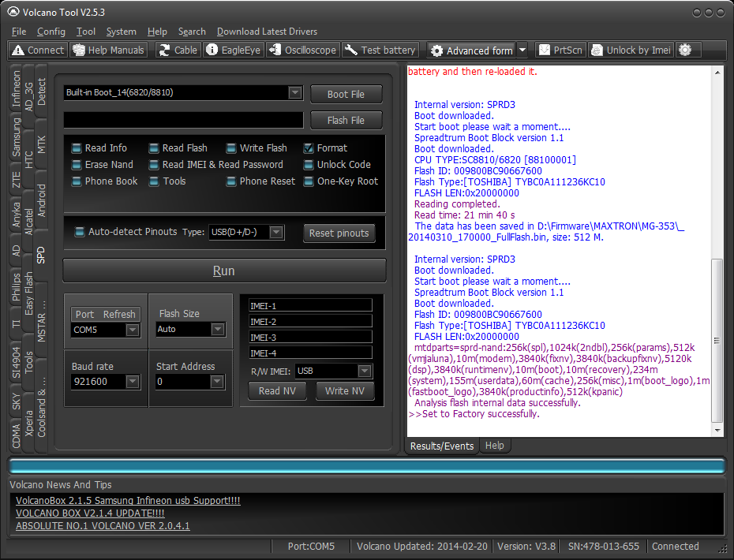
Task: Open Unlock by Imei tool
Action: tap(631, 50)
